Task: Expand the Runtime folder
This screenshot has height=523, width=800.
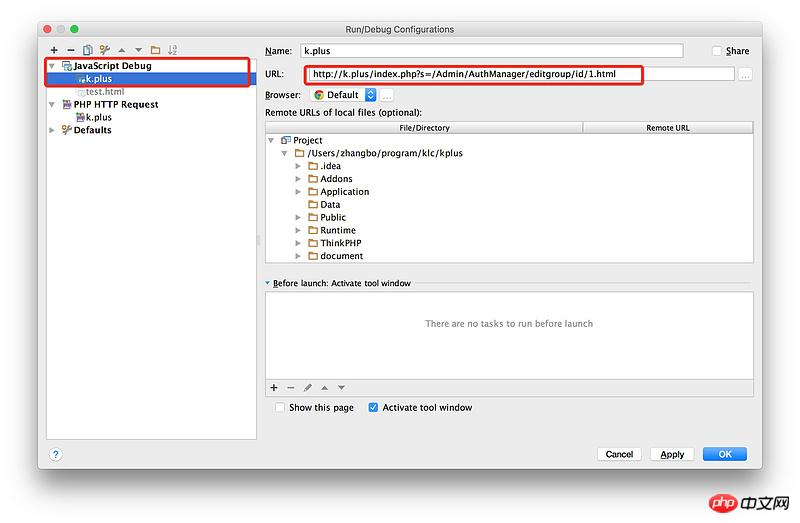Action: [298, 231]
